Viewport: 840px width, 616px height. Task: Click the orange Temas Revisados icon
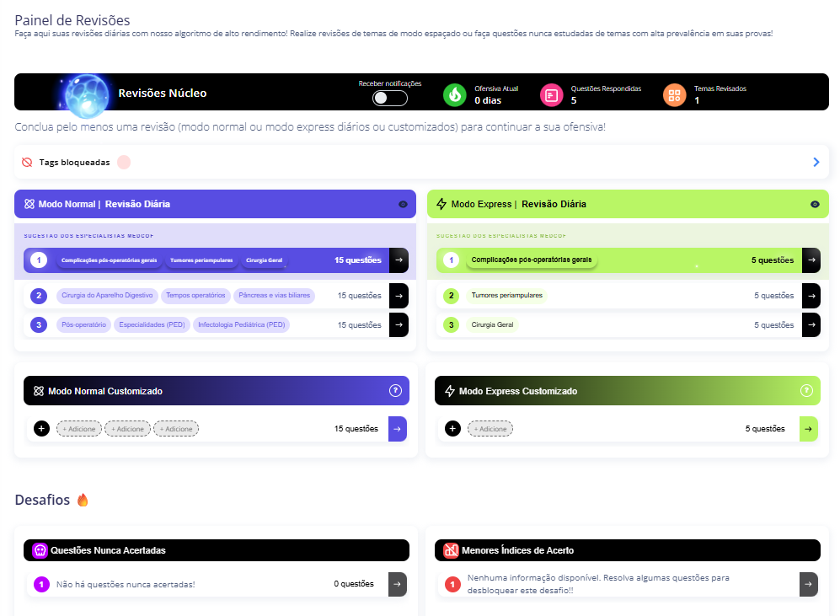(x=674, y=95)
